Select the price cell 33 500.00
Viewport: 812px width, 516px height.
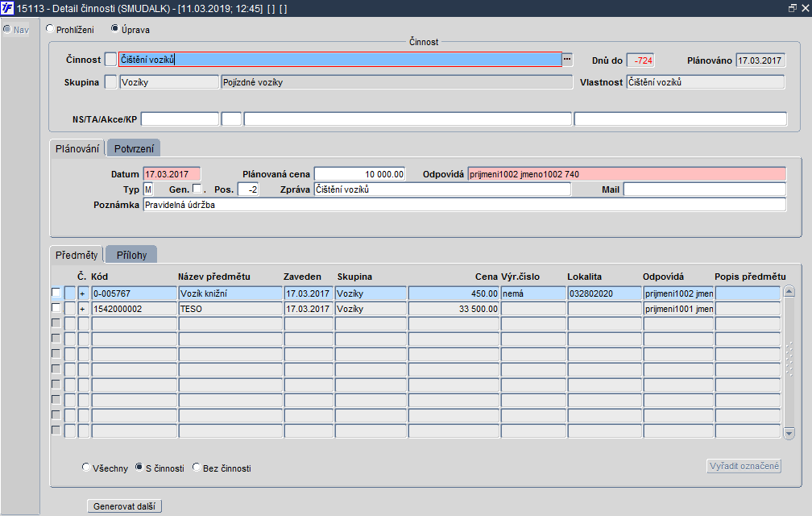pyautogui.click(x=454, y=310)
